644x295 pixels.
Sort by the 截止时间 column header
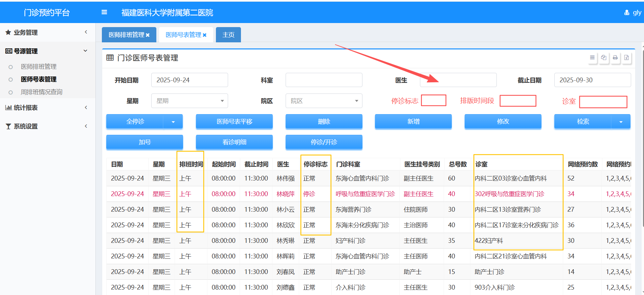coord(256,164)
